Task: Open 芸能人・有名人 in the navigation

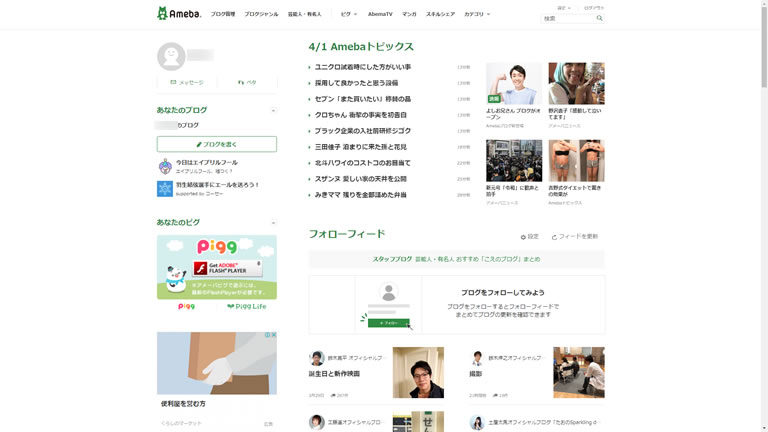Action: 305,14
